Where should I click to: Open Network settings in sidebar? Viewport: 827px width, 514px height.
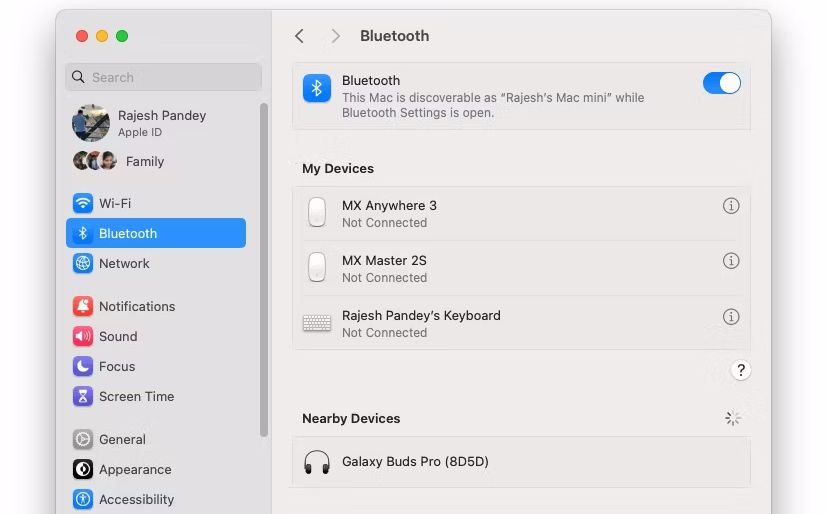156,263
